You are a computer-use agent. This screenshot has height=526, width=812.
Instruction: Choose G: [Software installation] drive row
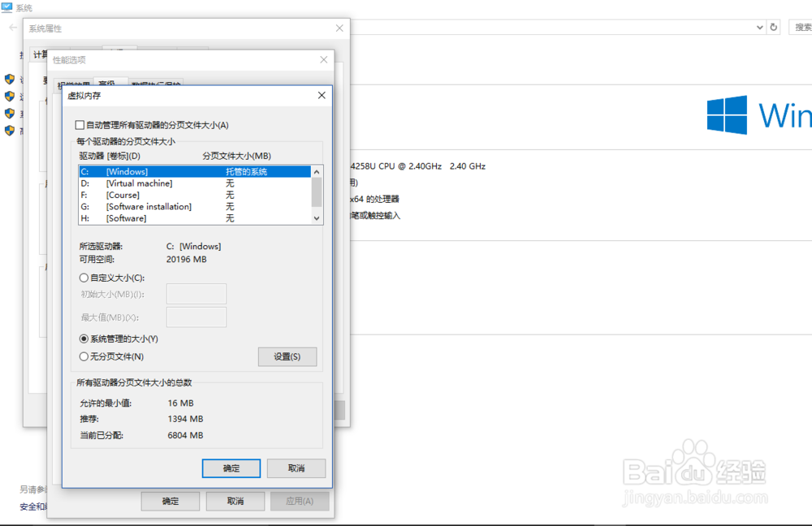tap(195, 206)
